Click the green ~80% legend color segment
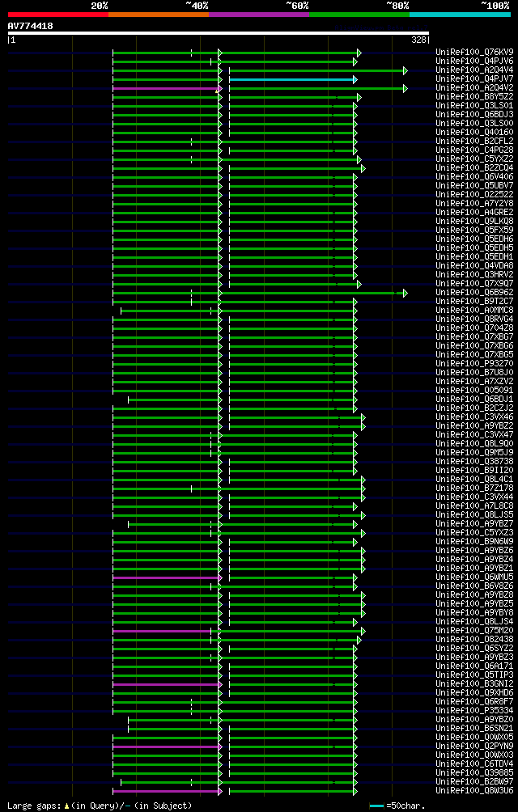The image size is (518, 812). tap(359, 15)
